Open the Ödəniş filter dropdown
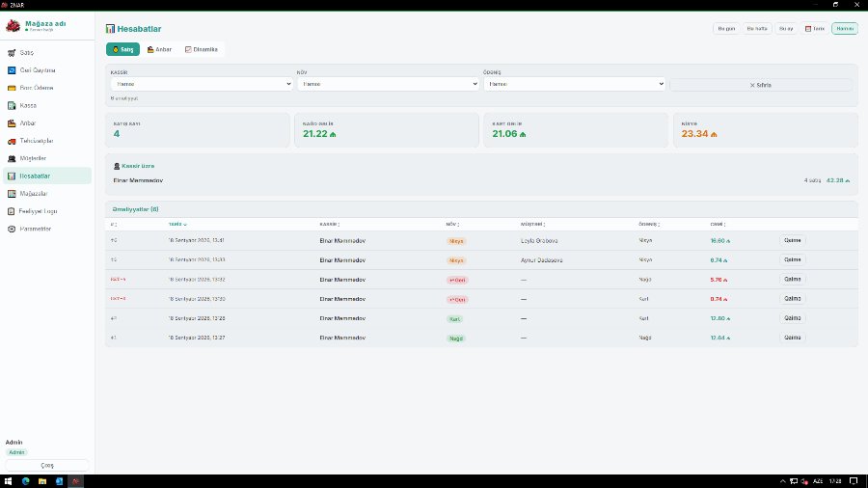This screenshot has width=868, height=488. 574,84
